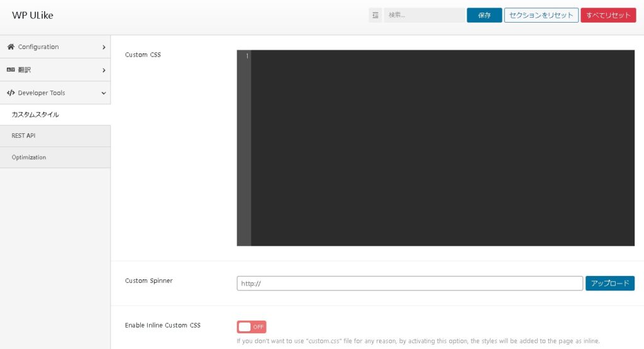Click the WP ULike header title
This screenshot has height=349, width=644.
(x=33, y=16)
